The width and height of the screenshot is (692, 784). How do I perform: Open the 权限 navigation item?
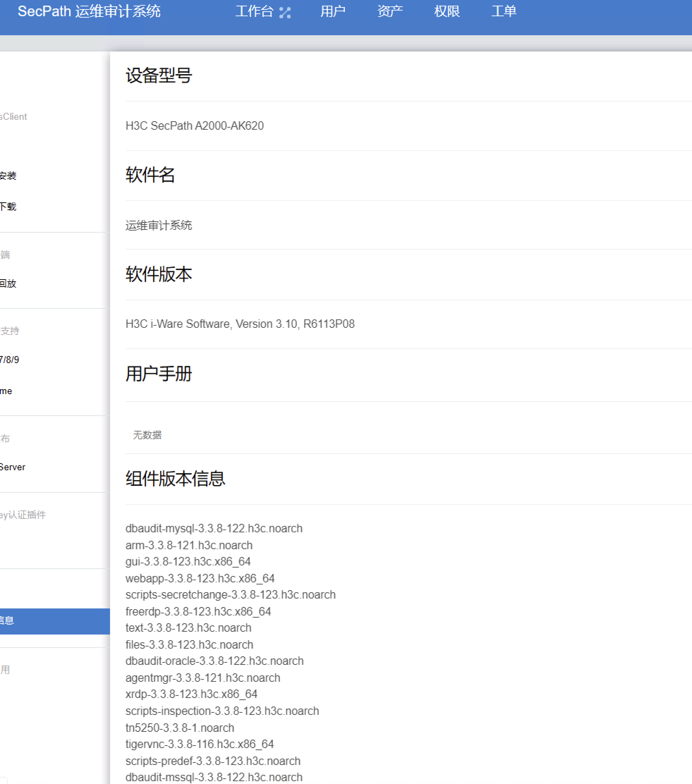coord(447,12)
